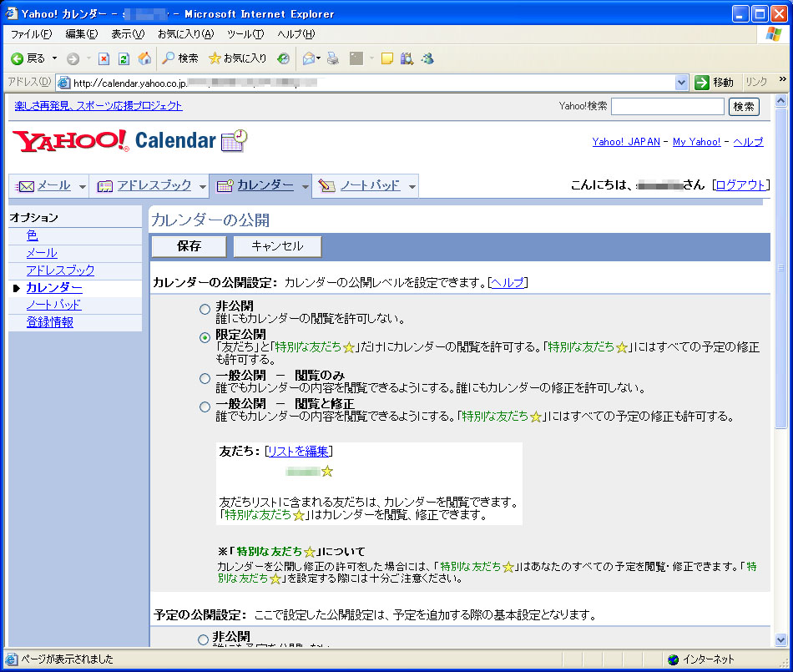Open the 登録情報 sidebar link
Image resolution: width=793 pixels, height=672 pixels.
[x=50, y=322]
